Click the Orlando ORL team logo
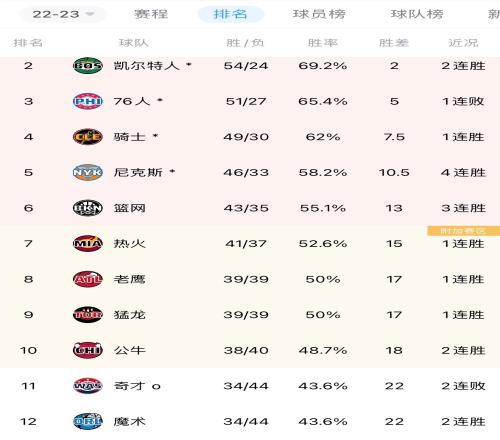Screen dimensions: 500x440 (88, 421)
